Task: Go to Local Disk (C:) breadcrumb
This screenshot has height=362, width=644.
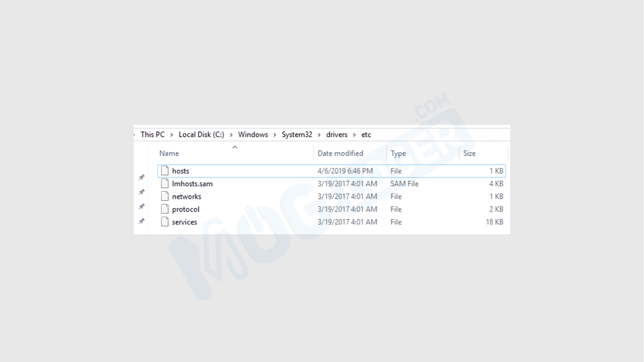Action: 201,134
